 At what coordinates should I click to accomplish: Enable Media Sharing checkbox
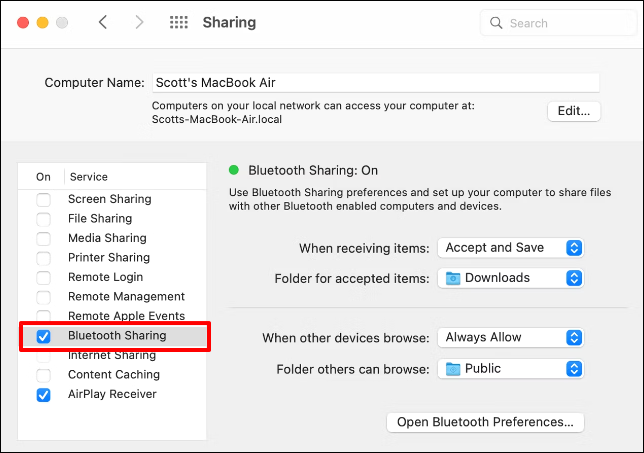pyautogui.click(x=43, y=239)
